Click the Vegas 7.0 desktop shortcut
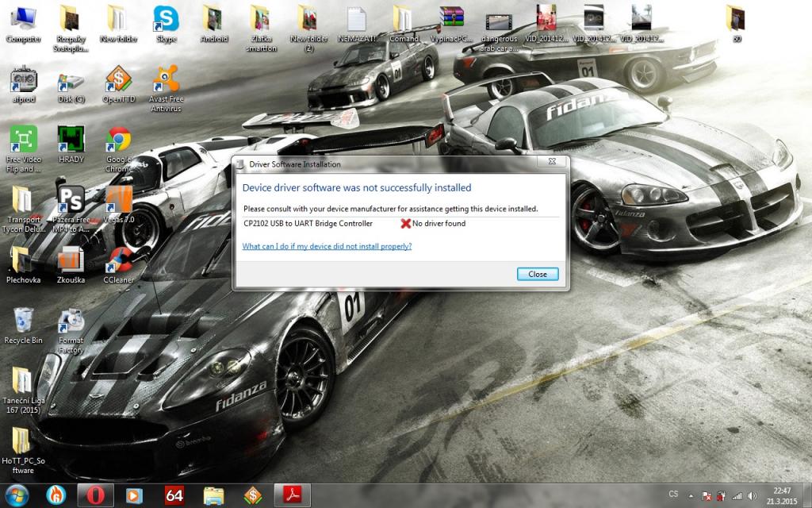The width and height of the screenshot is (812, 508). click(118, 204)
